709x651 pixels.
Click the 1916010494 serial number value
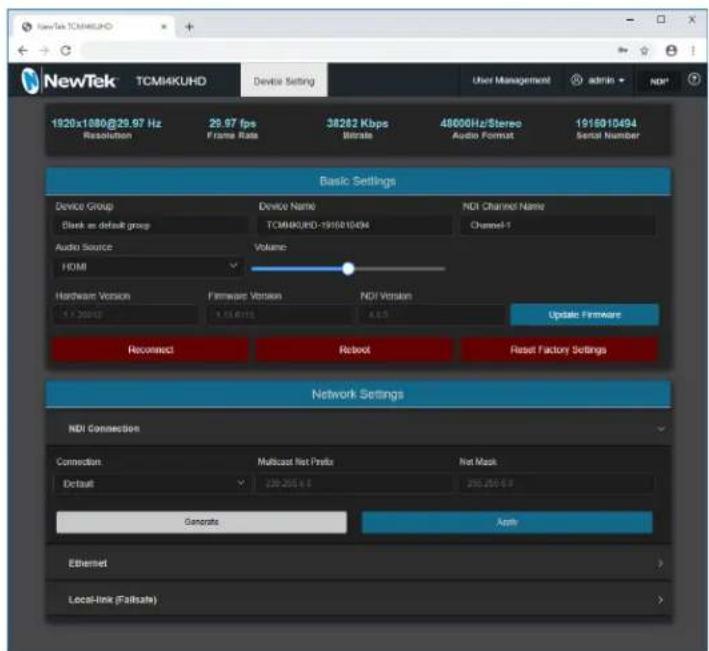(606, 123)
